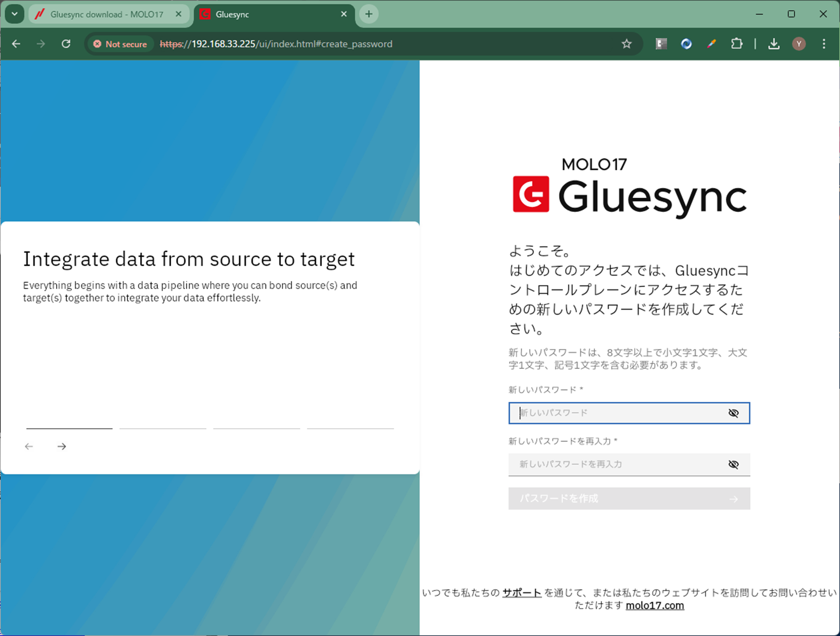Select the second carousel progress indicator
Viewport: 840px width, 636px height.
(x=163, y=428)
